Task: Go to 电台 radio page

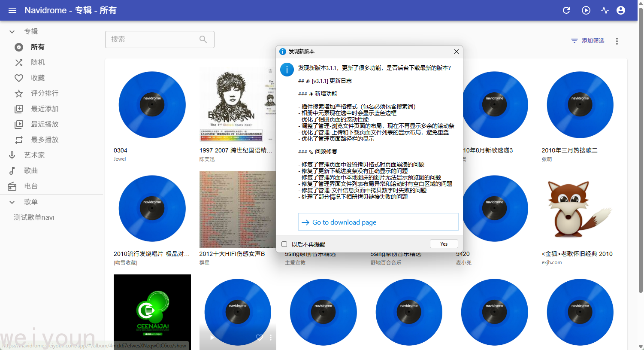Action: point(30,186)
